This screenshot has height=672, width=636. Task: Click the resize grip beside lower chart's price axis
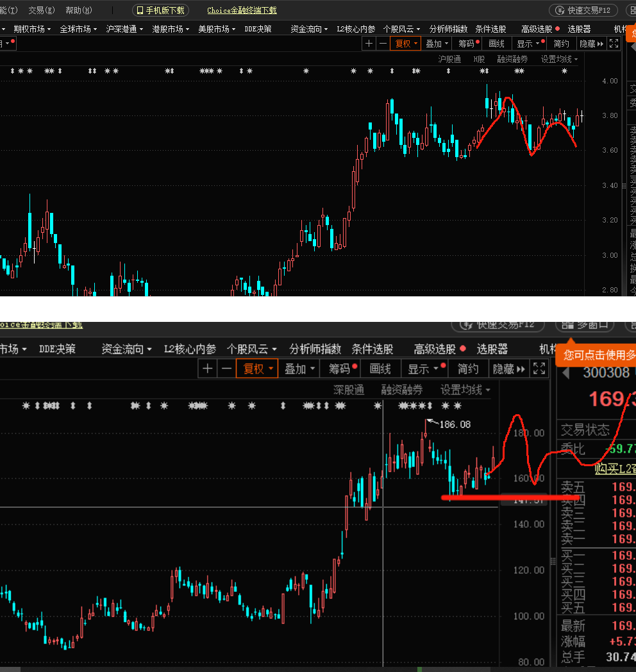click(x=553, y=562)
